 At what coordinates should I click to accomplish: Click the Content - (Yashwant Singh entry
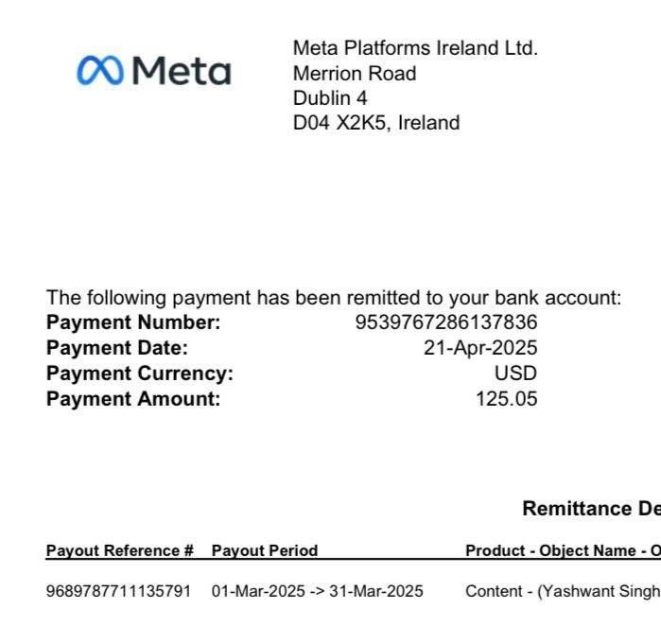[563, 592]
